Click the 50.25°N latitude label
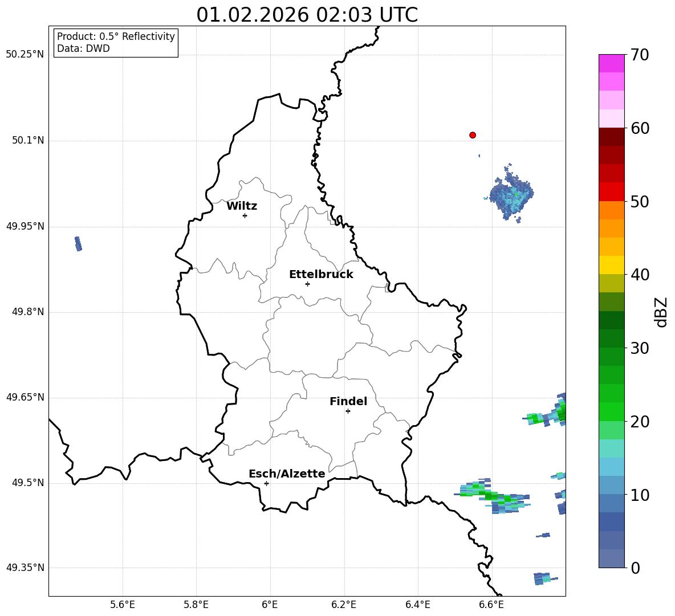 click(x=25, y=55)
